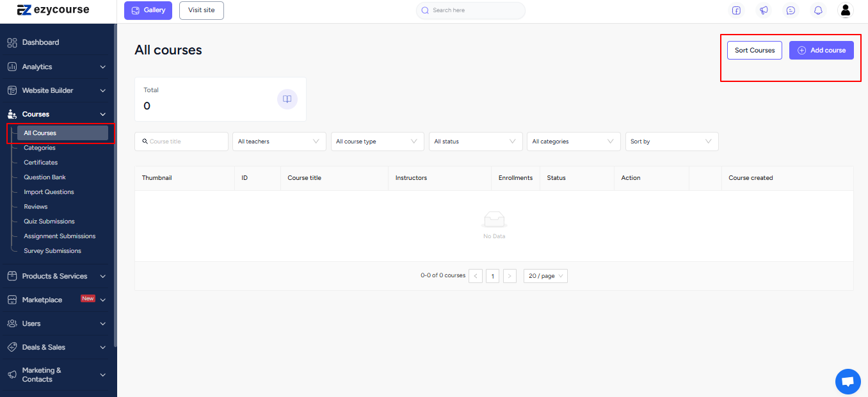Click the search magnifier icon in header
The height and width of the screenshot is (397, 868).
coord(425,10)
